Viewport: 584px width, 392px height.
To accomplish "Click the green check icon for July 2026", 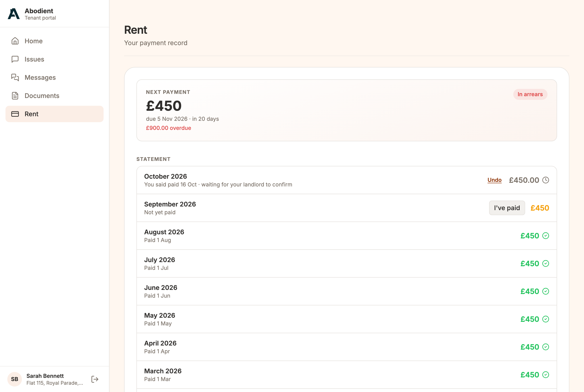I will click(x=546, y=263).
